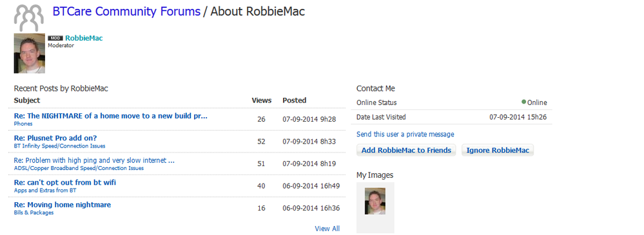Click the 07-09-2014 9h28 posted date
Screen dimensions: 644x235
tap(309, 119)
